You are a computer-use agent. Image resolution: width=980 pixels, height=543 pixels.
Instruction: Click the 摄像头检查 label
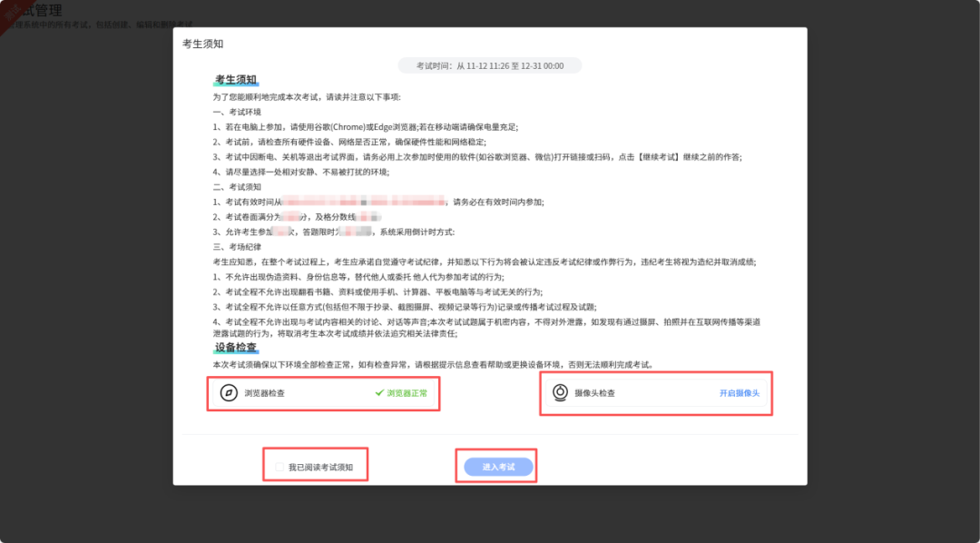594,393
